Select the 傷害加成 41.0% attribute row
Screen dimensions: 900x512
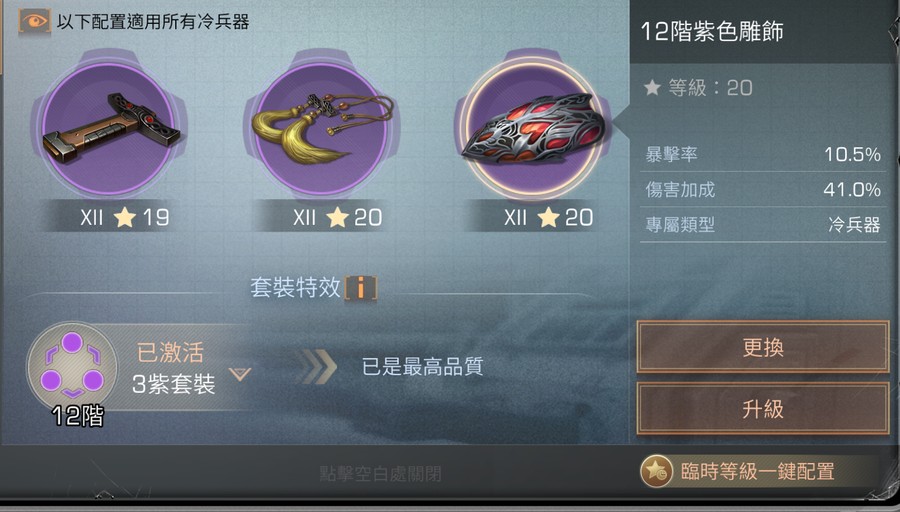(x=763, y=189)
